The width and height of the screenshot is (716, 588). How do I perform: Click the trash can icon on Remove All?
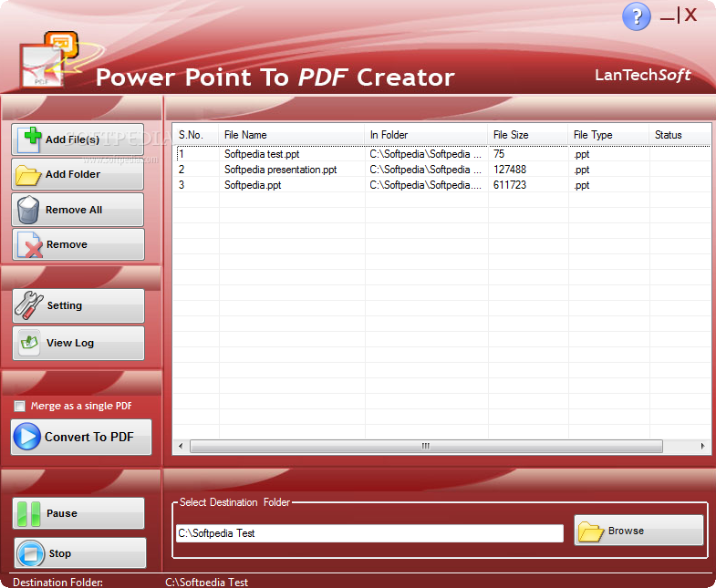(28, 210)
